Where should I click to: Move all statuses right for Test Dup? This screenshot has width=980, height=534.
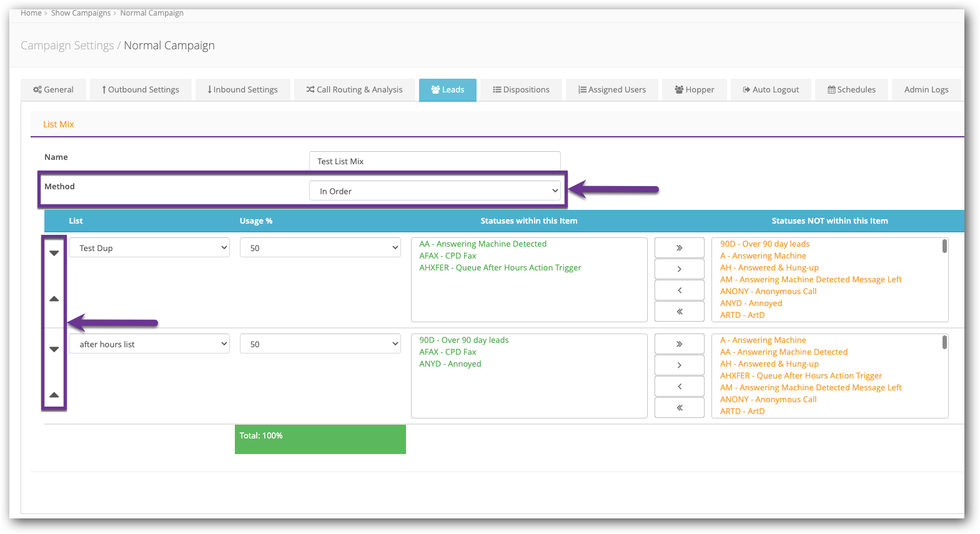click(x=679, y=248)
